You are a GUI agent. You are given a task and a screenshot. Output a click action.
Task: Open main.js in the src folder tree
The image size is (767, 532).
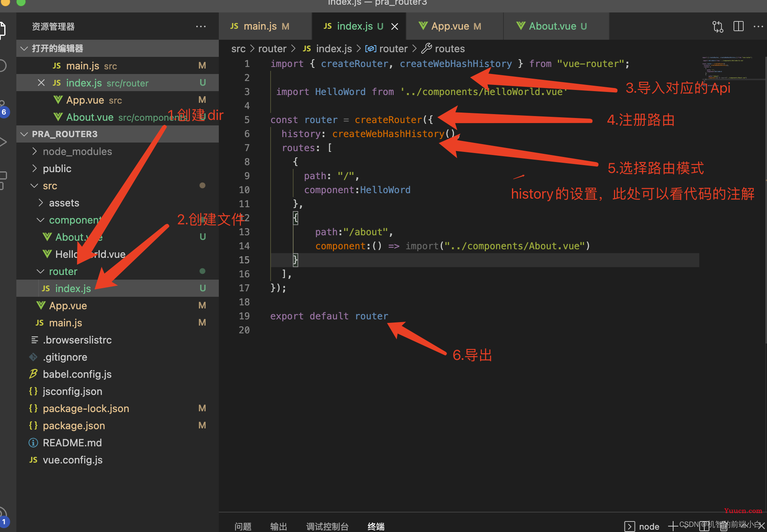coord(118,323)
